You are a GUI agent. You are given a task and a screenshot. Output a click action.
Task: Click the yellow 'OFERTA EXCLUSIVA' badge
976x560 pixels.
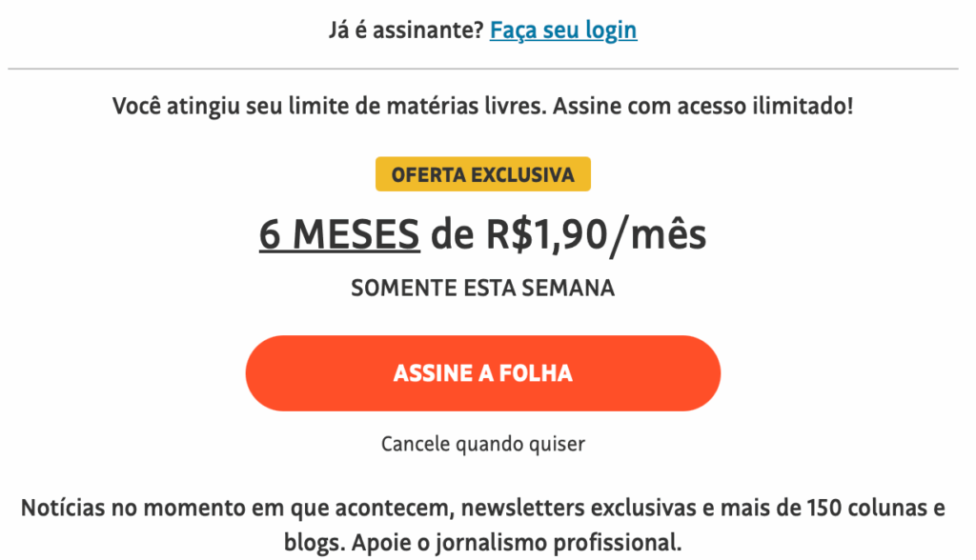coord(482,175)
